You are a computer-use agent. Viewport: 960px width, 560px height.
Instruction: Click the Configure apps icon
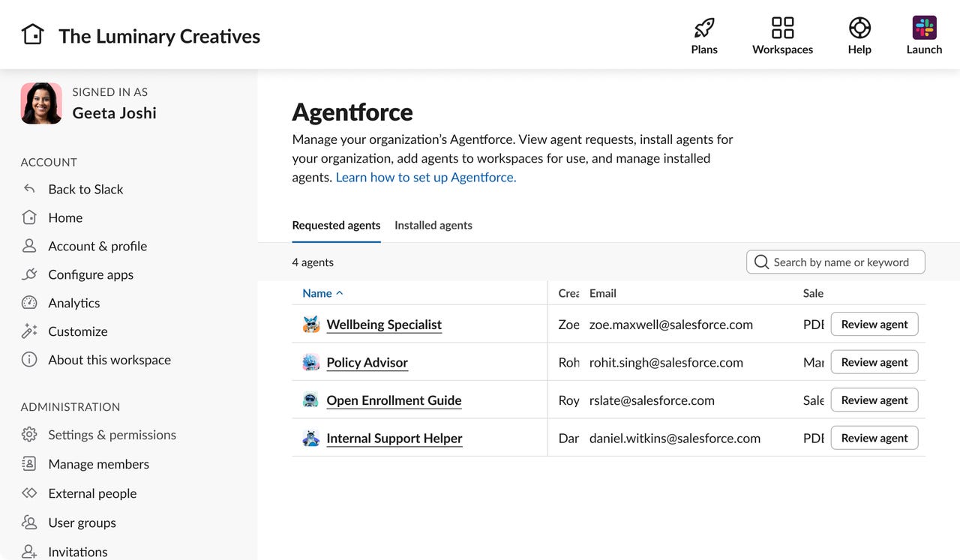tap(28, 274)
